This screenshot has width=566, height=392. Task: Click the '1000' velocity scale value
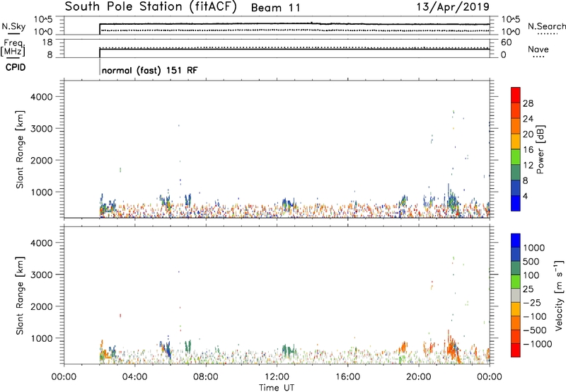click(533, 248)
